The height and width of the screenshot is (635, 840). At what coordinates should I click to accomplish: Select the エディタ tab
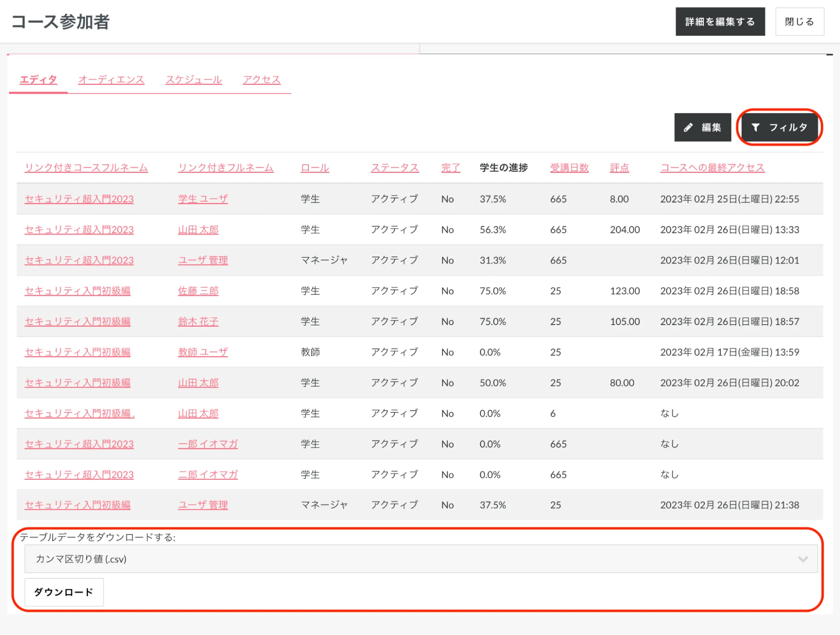[38, 79]
